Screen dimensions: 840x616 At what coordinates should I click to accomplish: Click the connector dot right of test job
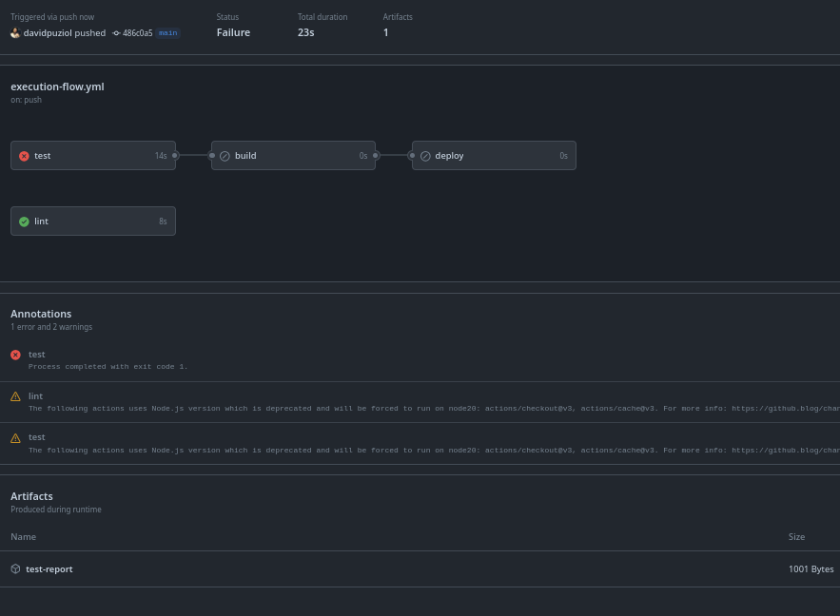(x=175, y=156)
